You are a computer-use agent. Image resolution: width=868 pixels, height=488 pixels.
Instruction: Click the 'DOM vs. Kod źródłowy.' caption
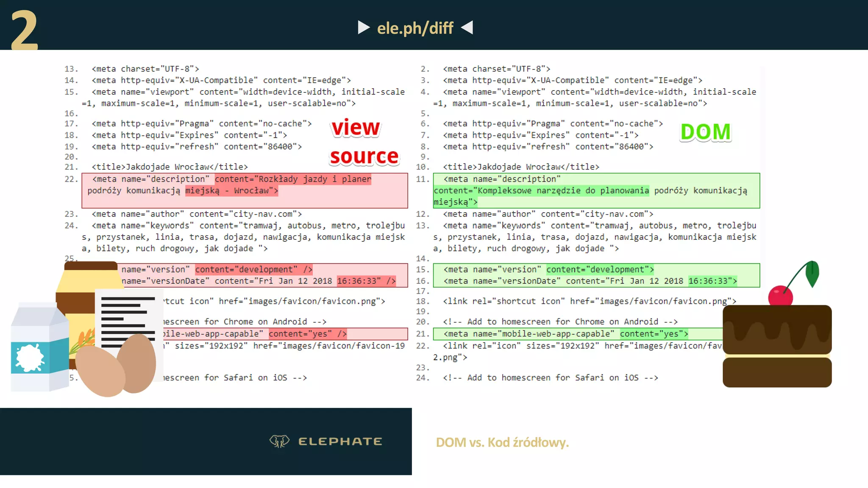coord(502,442)
